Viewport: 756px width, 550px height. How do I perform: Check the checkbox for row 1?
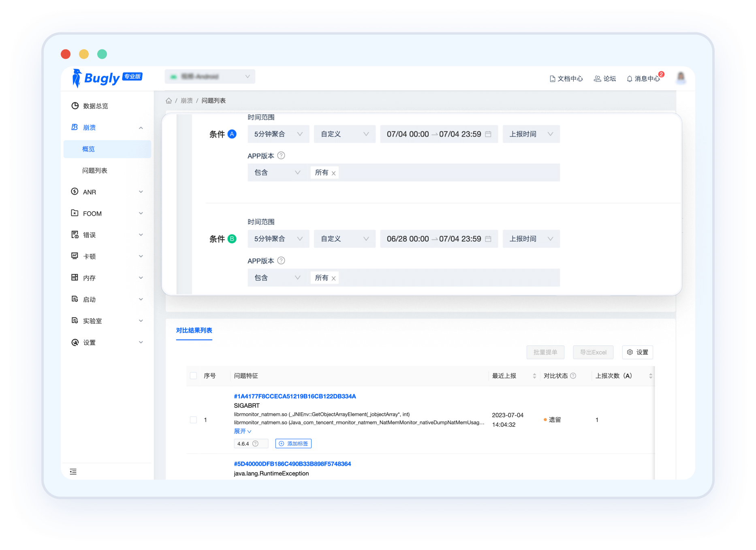point(193,420)
